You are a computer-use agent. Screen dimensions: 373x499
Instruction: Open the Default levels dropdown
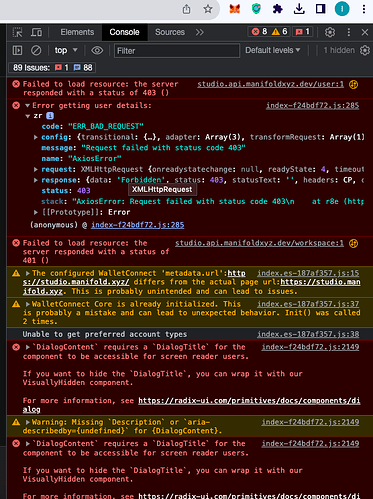click(x=273, y=50)
